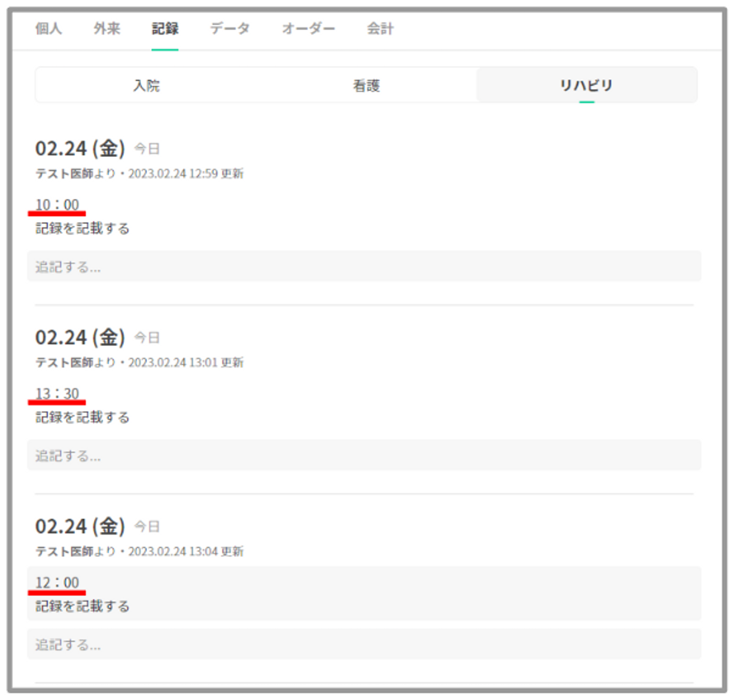Open the 個人 tab
This screenshot has width=734, height=700.
tap(48, 28)
